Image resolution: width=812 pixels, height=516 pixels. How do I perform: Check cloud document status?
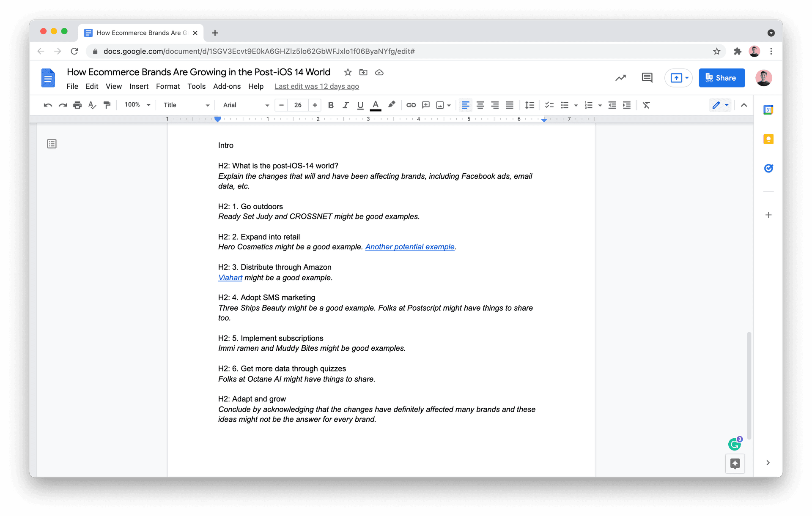[x=379, y=72]
